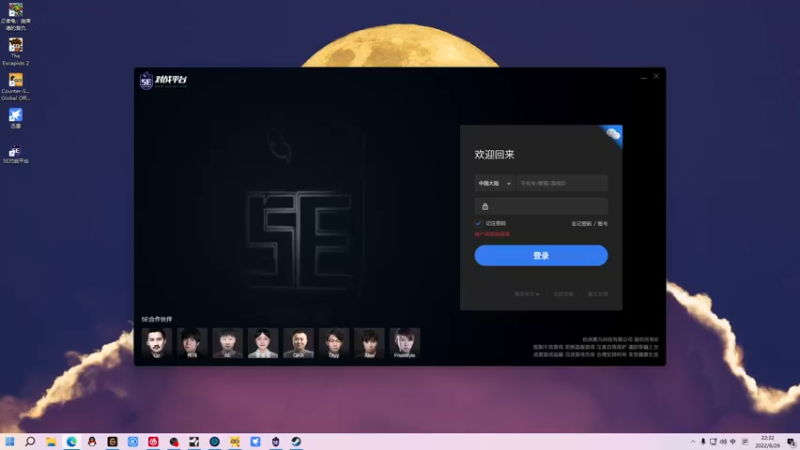Open The Escapists 2 desktop shortcut
The image size is (800, 450).
point(15,52)
